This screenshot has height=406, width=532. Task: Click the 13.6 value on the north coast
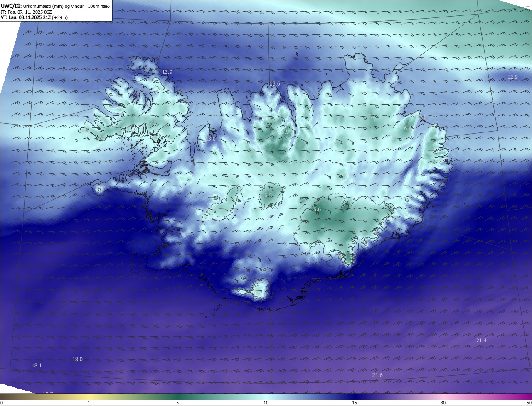click(275, 83)
